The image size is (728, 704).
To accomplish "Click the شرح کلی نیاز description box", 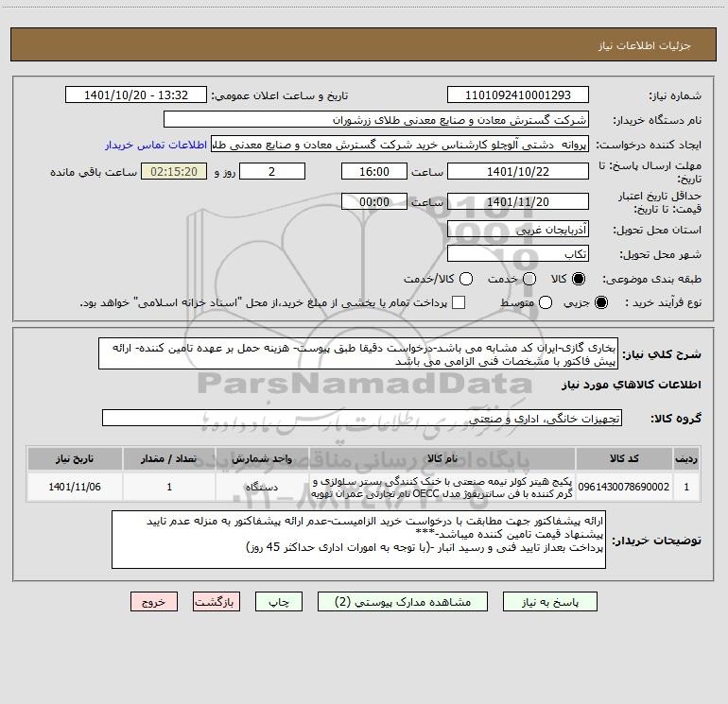I will 358,354.
